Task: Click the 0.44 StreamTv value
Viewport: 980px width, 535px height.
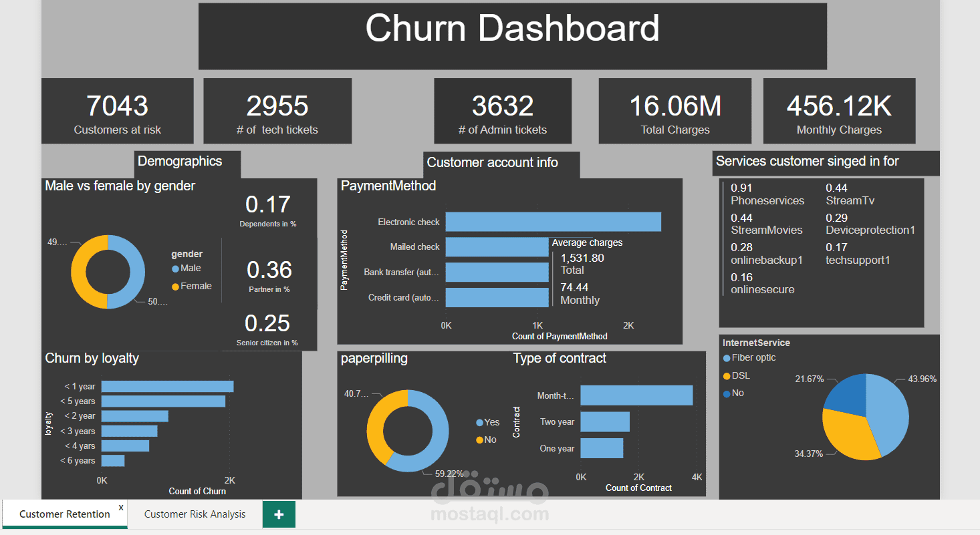Action: [850, 194]
